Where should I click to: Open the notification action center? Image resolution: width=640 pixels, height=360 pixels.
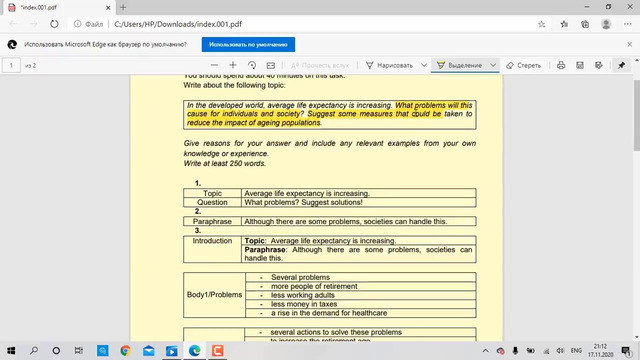(626, 351)
